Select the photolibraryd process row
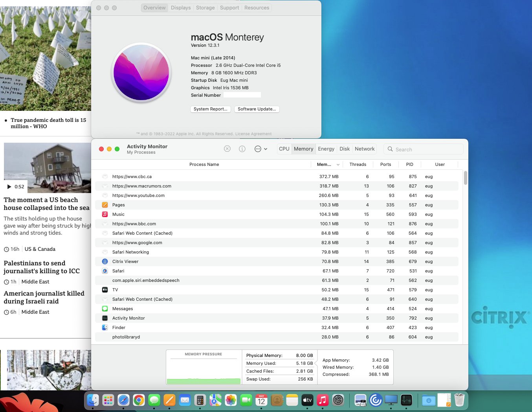The image size is (532, 412). coord(277,337)
